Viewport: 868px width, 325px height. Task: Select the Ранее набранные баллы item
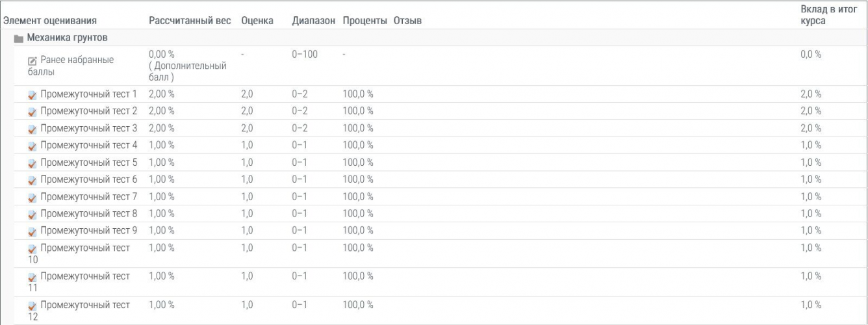coord(77,60)
